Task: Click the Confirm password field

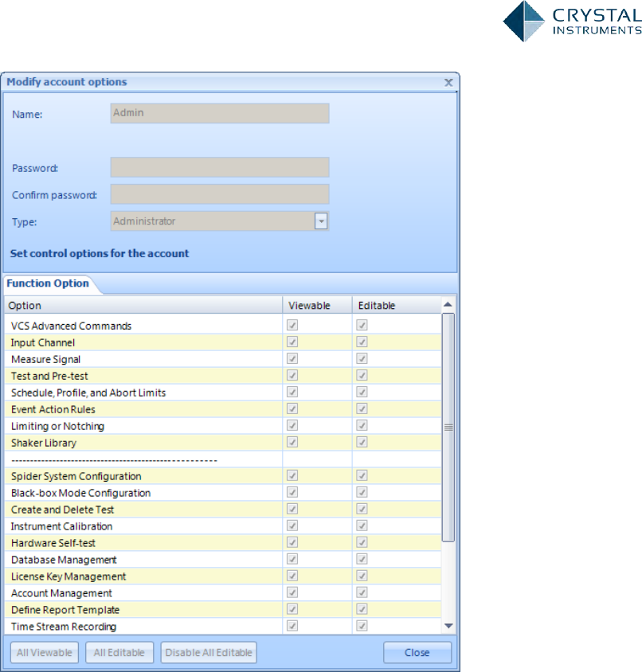Action: [220, 194]
